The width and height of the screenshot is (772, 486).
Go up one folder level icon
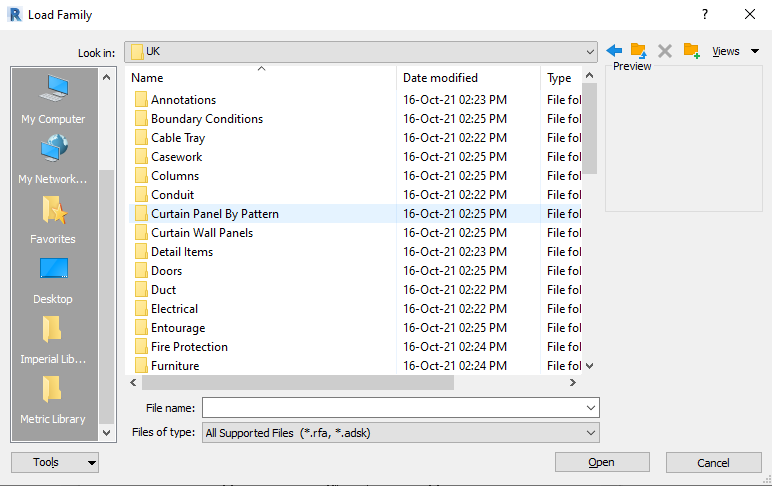click(639, 51)
